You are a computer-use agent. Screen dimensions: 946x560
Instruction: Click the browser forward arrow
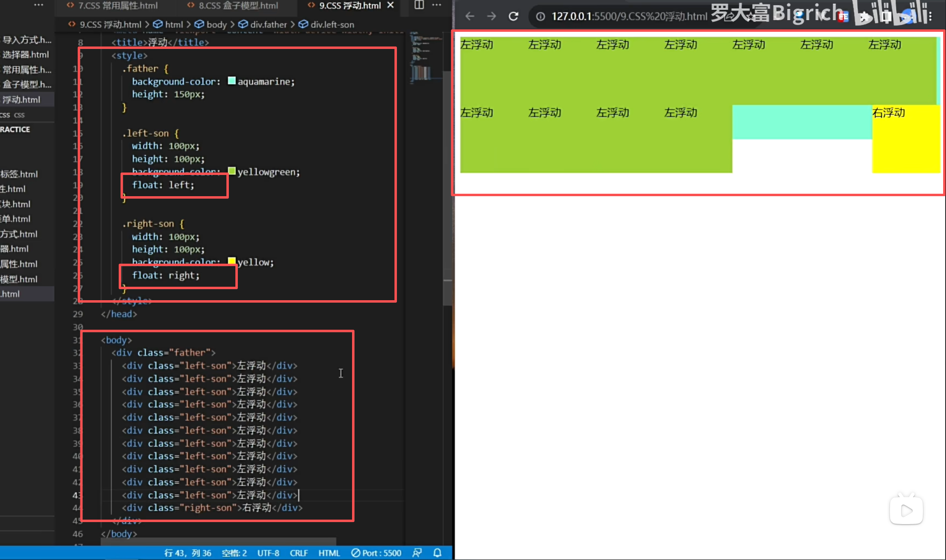[492, 16]
